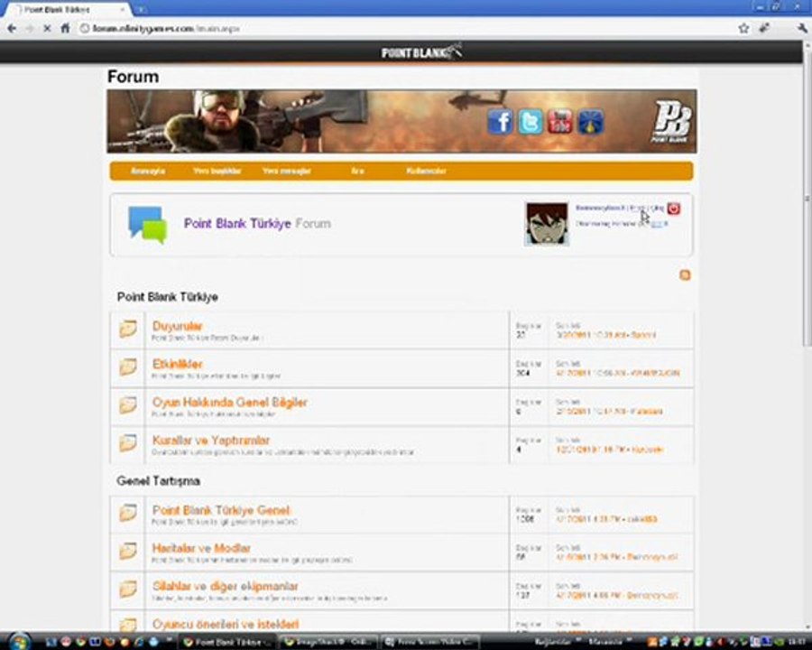This screenshot has height=650, width=812.
Task: Click the page vertical scrollbar thumb
Action: pos(807,197)
